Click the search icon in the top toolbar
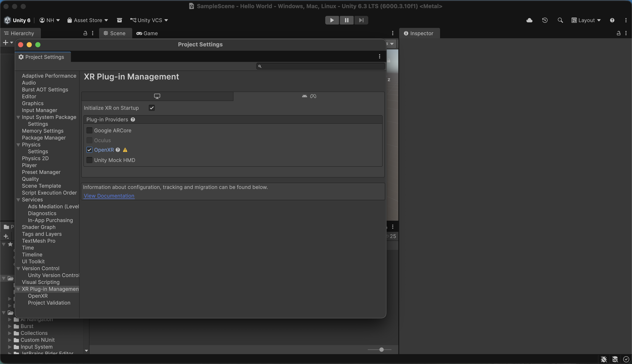 [560, 20]
